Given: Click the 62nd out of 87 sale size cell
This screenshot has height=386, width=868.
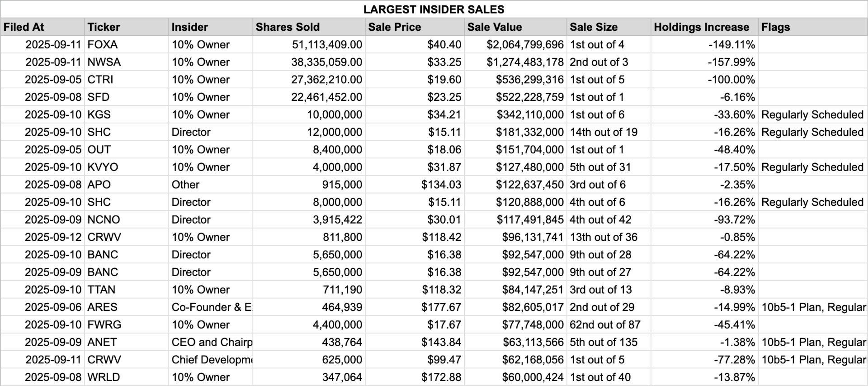Looking at the screenshot, I should [609, 324].
